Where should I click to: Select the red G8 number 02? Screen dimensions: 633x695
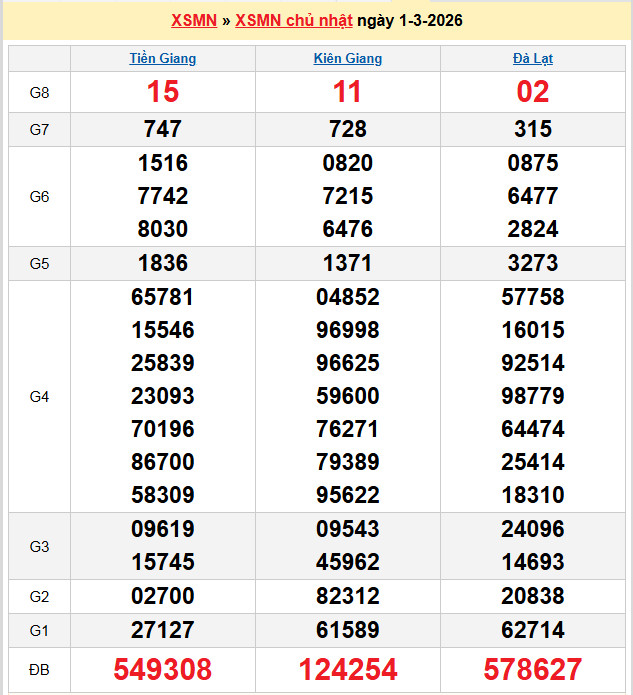tap(533, 92)
